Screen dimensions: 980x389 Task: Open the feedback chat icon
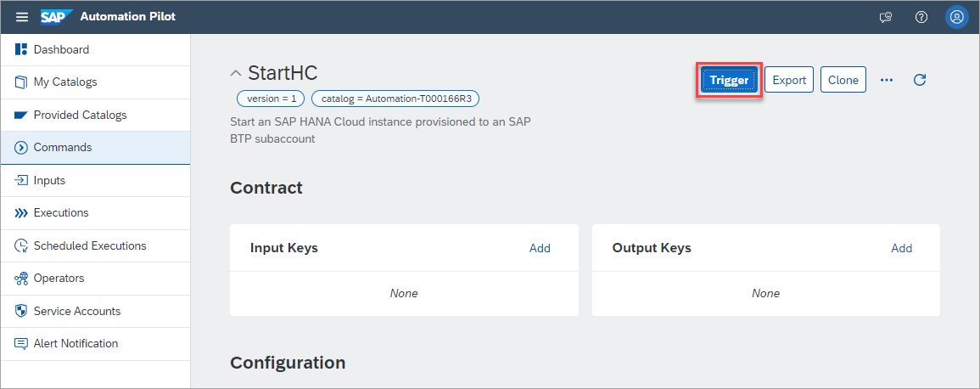(x=885, y=18)
